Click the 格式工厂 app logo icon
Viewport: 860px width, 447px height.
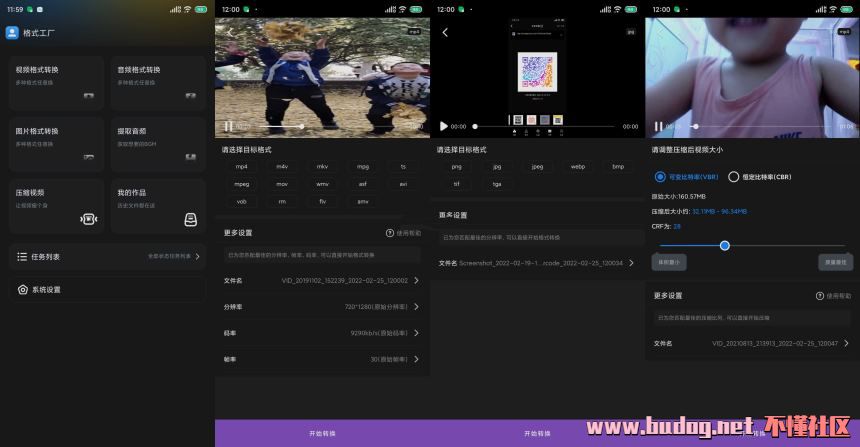pos(12,32)
